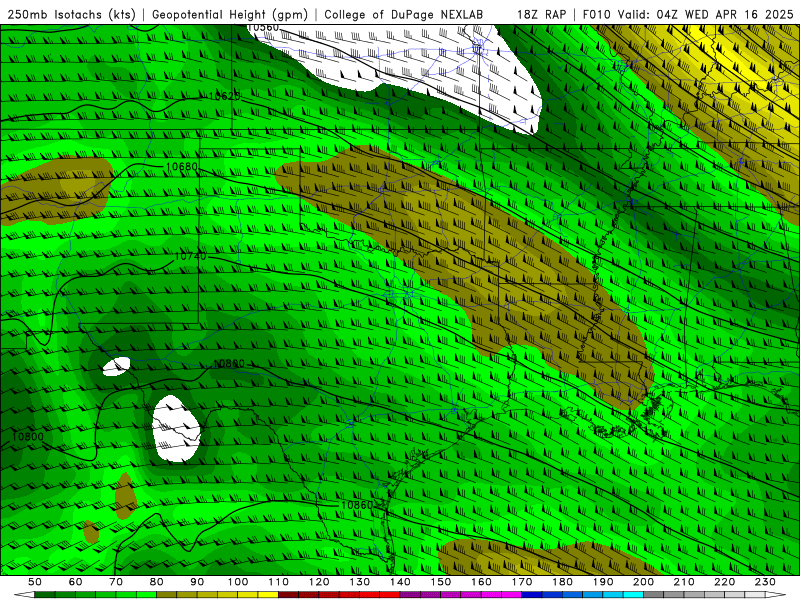Select the 110 value on the color scale
This screenshot has height=600, width=800.
(x=279, y=582)
